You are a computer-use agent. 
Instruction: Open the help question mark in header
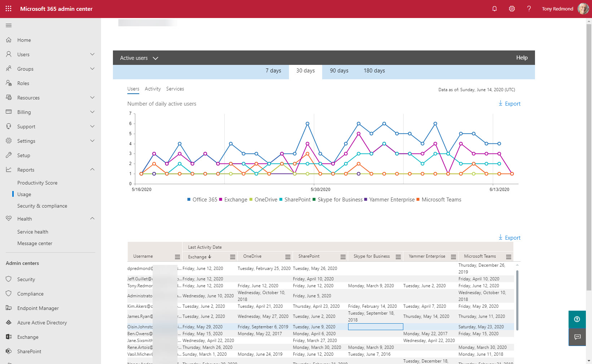(529, 9)
